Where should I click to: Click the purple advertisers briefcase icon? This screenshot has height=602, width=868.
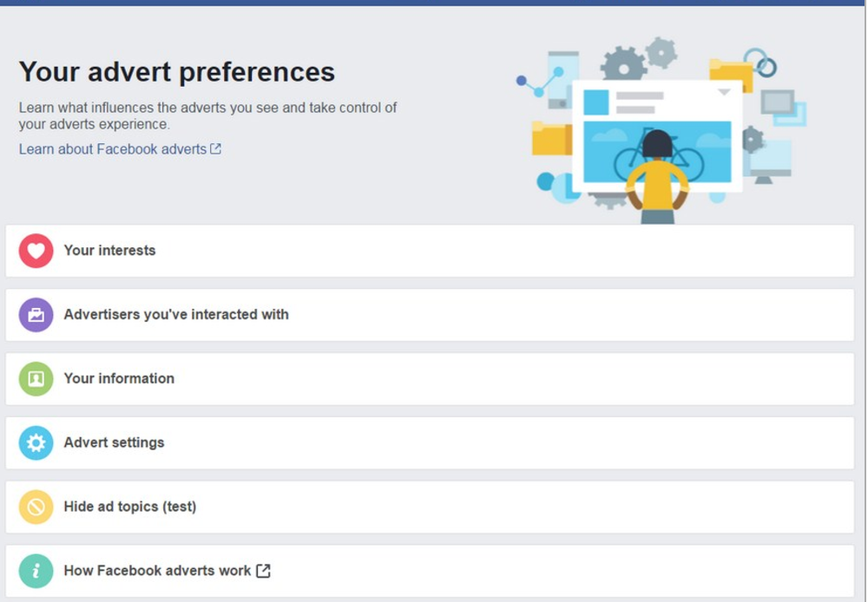pos(36,315)
